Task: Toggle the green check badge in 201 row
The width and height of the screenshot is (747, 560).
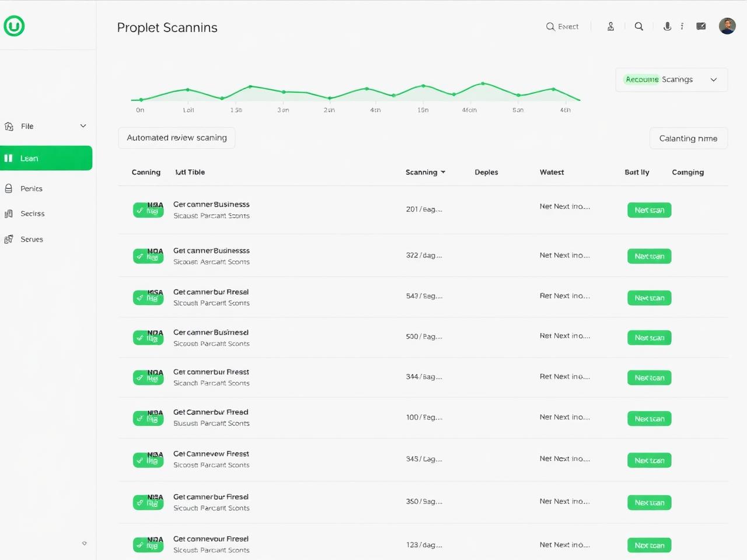Action: pos(148,209)
